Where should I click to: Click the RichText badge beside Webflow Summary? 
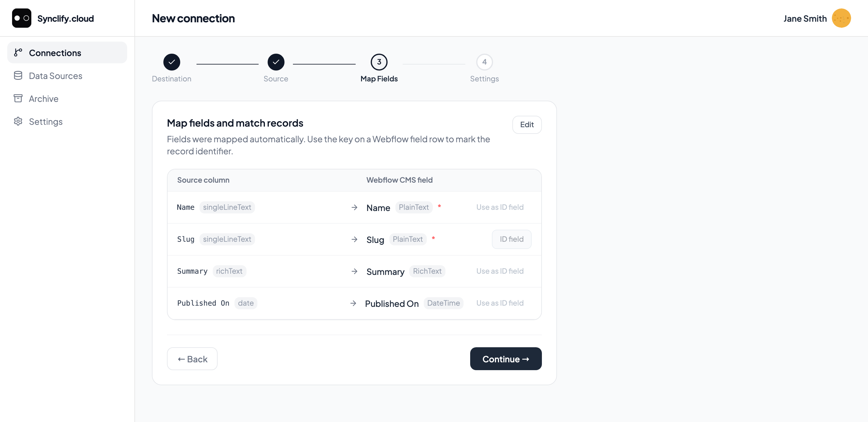click(427, 271)
